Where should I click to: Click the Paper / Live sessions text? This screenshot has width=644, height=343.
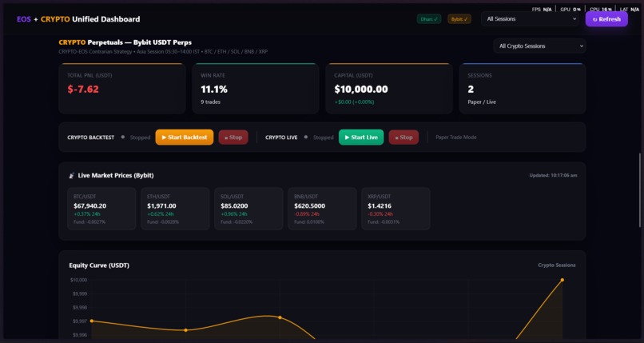482,102
